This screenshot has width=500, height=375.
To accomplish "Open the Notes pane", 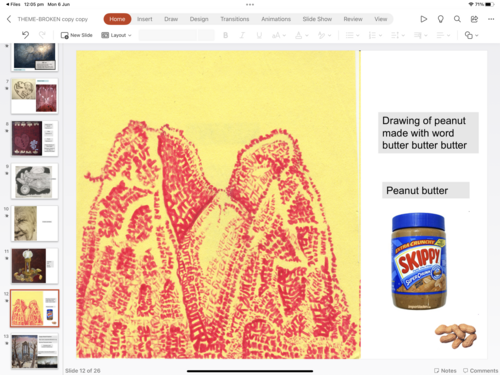I will click(x=445, y=370).
